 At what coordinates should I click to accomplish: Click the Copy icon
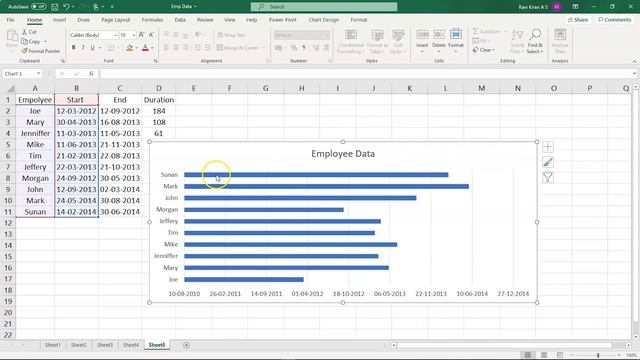point(24,41)
